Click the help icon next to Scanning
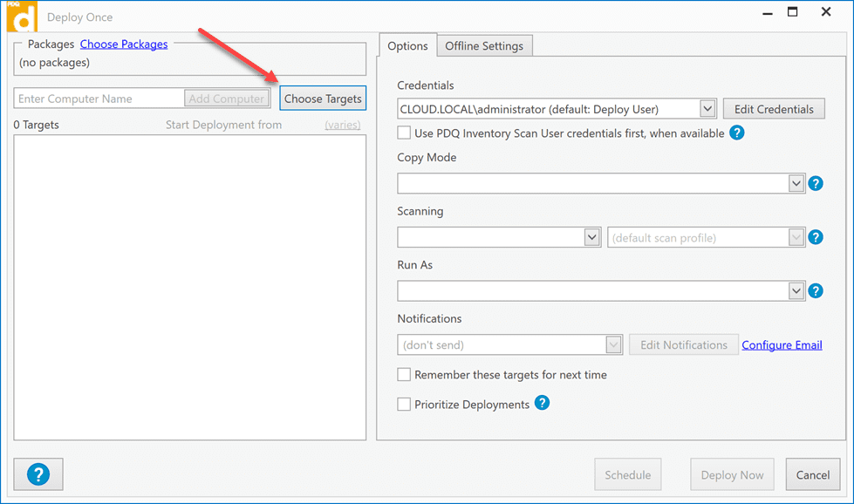The height and width of the screenshot is (504, 854). 816,237
